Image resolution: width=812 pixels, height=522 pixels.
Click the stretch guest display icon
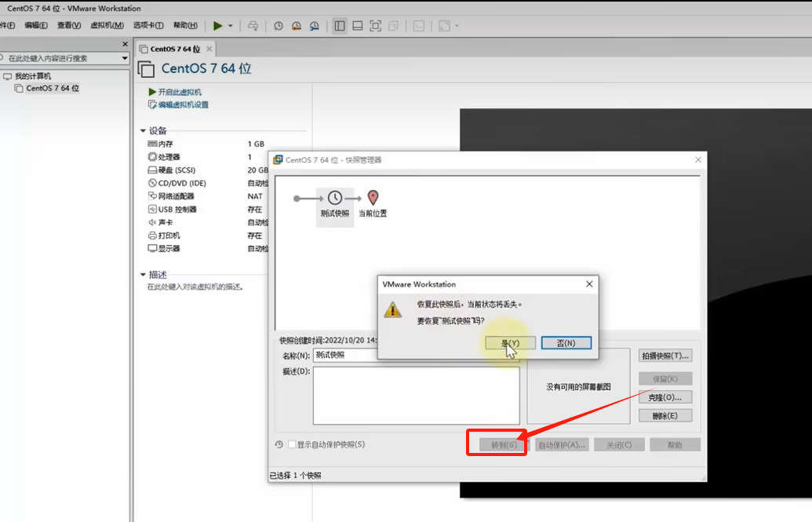pos(444,26)
